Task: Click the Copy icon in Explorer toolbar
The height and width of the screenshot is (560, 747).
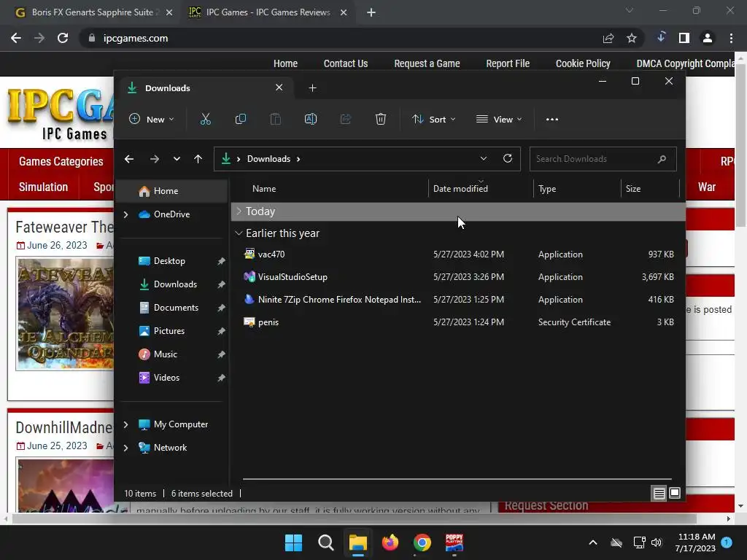Action: tap(241, 119)
